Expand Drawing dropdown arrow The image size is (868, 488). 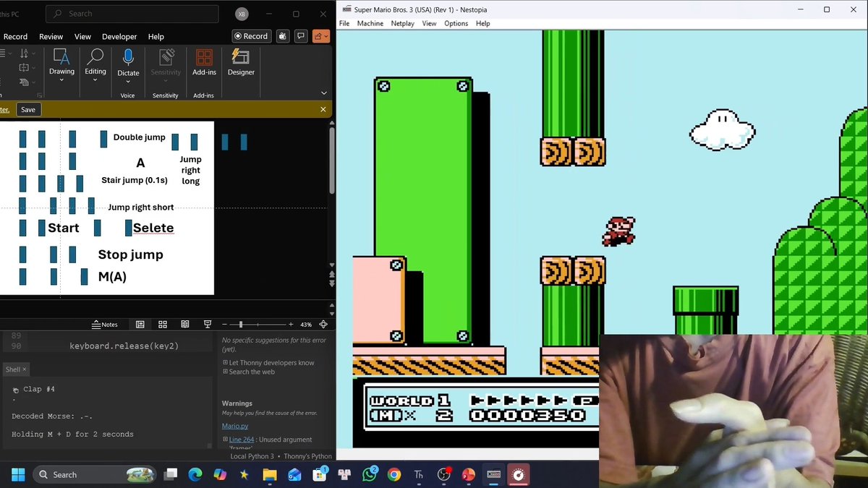tap(61, 80)
